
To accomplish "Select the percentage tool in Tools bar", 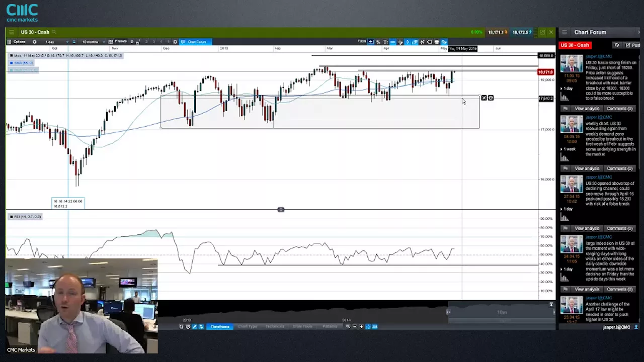I will pyautogui.click(x=378, y=42).
